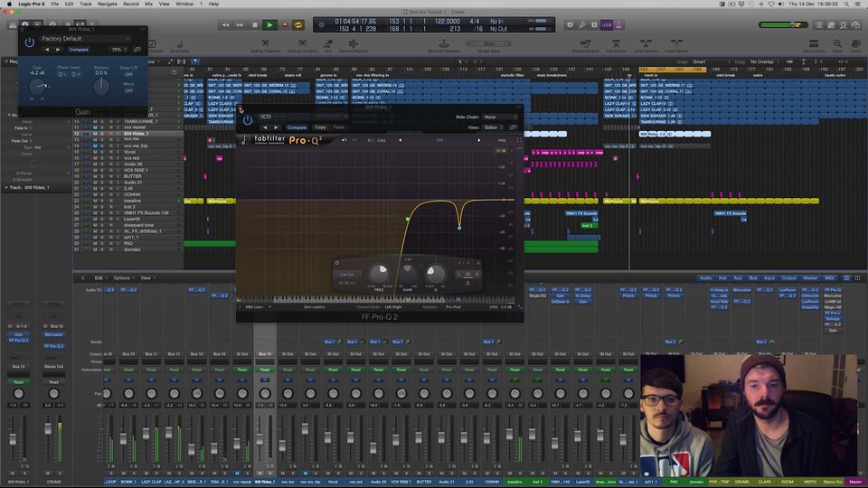
Task: Open the Low Cut filter shape dropdown
Action: tap(347, 275)
